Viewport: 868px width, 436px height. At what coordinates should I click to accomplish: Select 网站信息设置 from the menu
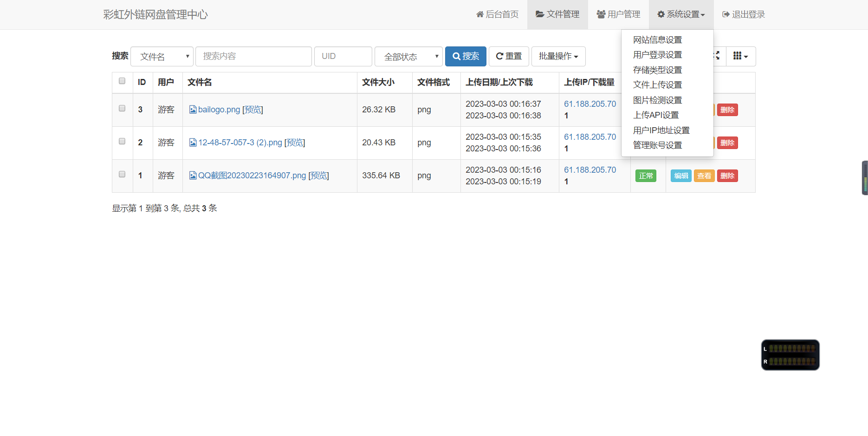click(657, 40)
